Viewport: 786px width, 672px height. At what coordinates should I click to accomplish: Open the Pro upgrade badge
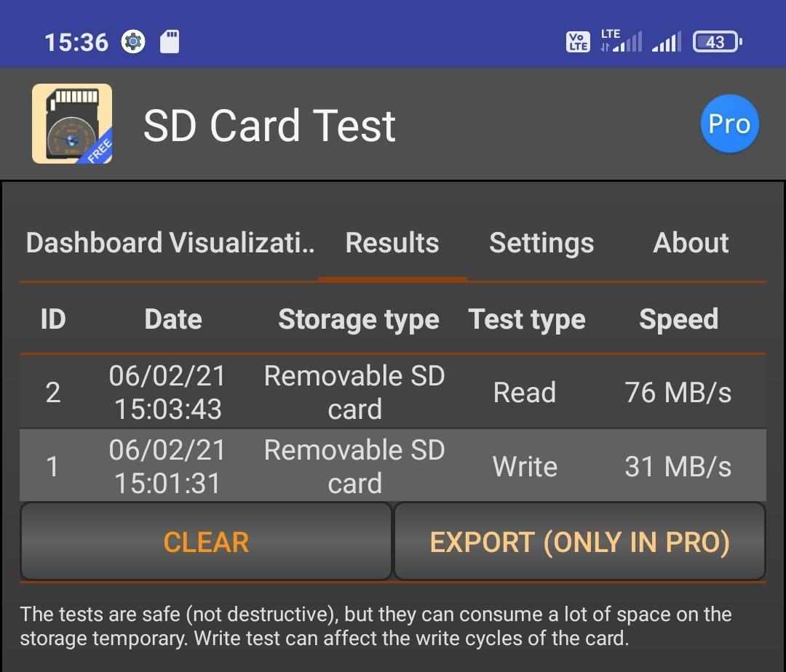730,124
